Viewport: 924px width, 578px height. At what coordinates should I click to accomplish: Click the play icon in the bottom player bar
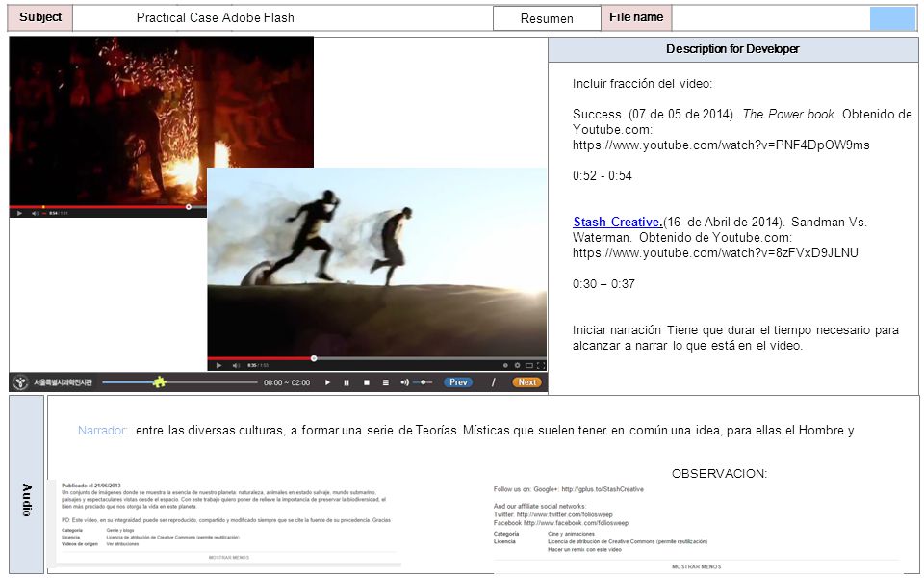327,382
